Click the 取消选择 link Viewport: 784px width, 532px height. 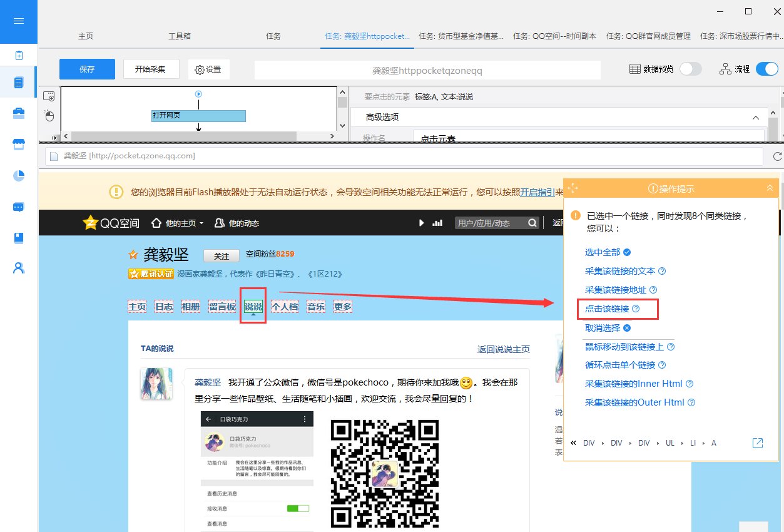(x=603, y=327)
